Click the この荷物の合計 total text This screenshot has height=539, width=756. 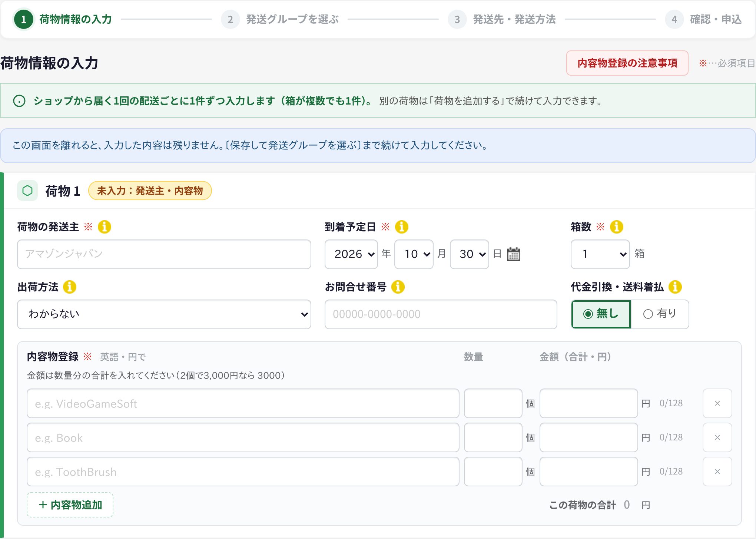pyautogui.click(x=583, y=505)
